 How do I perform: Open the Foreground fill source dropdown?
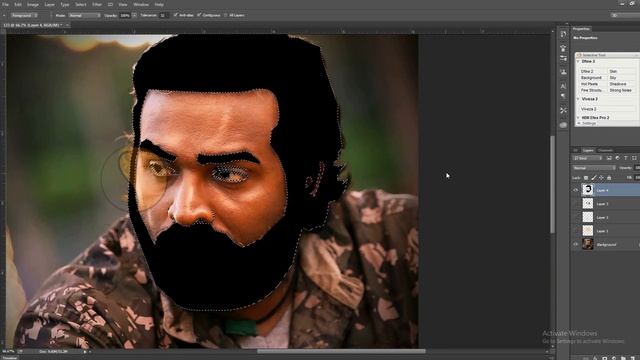tap(24, 15)
